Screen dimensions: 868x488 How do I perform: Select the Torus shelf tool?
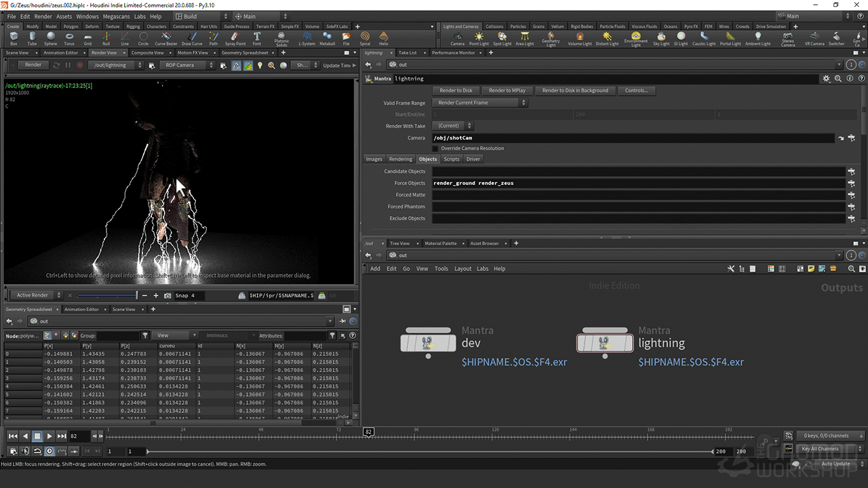pyautogui.click(x=69, y=38)
